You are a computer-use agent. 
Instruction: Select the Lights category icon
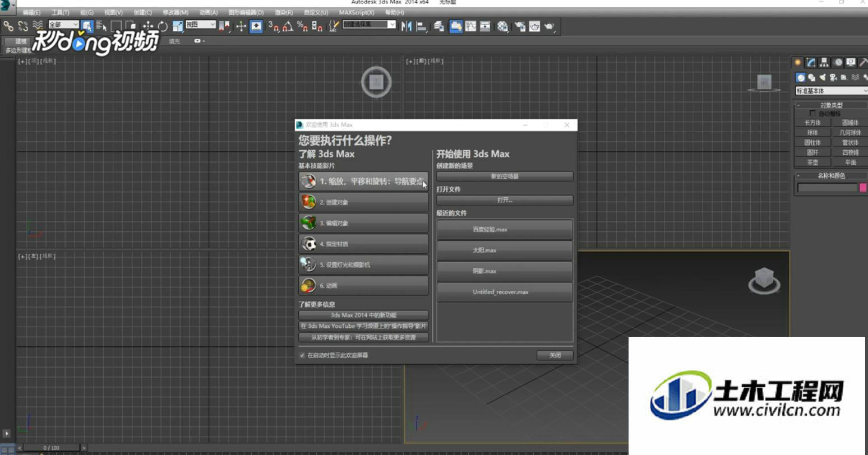tap(822, 77)
